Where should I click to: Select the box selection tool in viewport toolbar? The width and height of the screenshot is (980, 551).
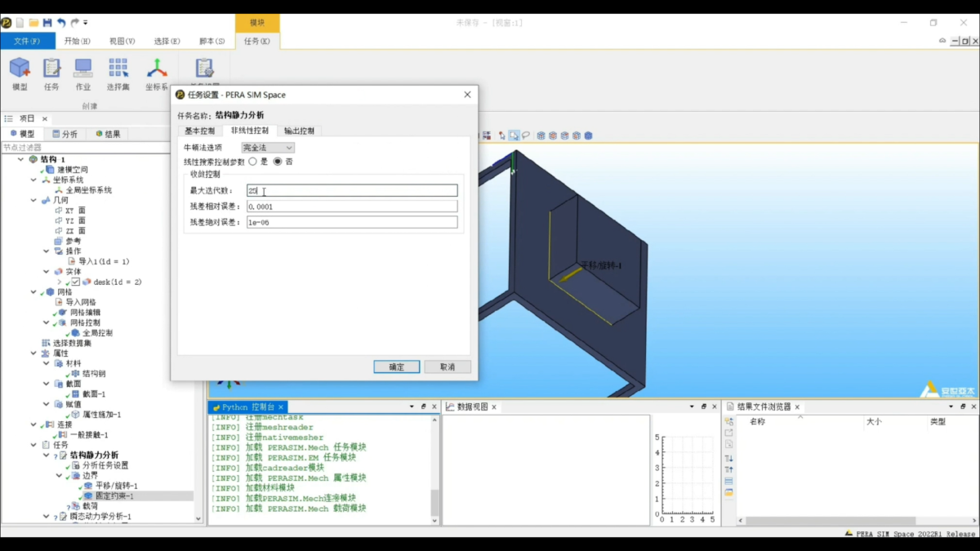514,136
